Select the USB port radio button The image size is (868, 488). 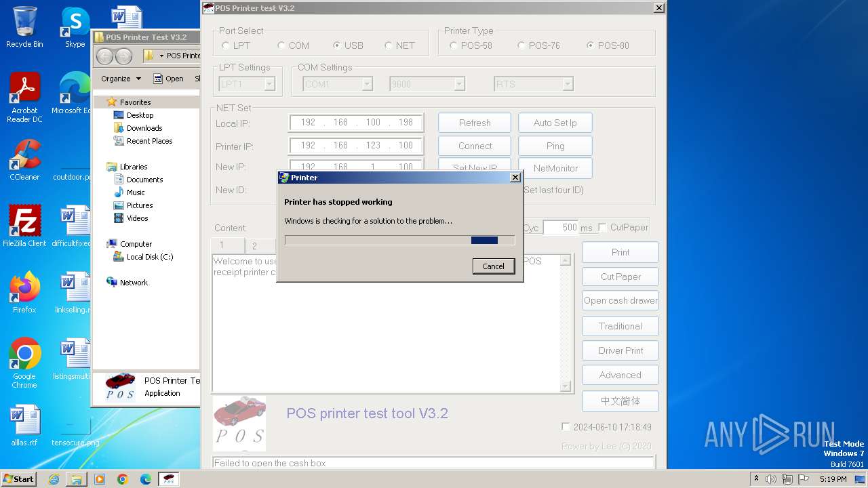point(337,45)
